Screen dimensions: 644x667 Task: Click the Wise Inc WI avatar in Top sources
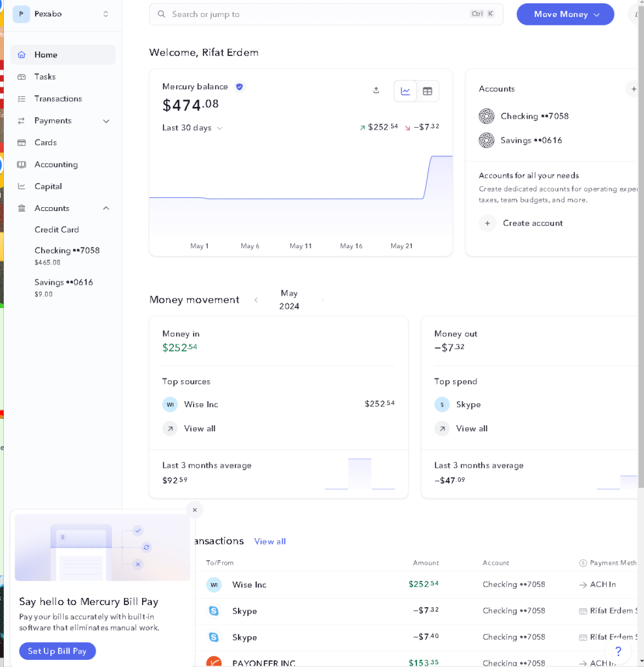tap(170, 404)
